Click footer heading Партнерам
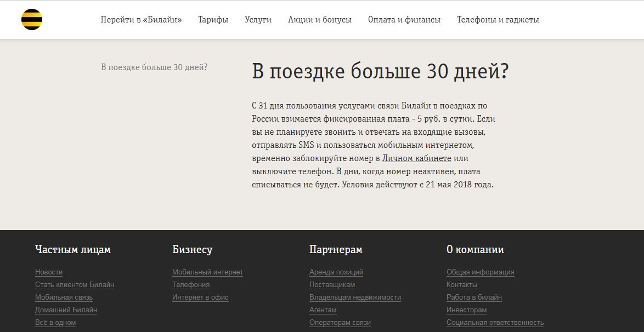The width and height of the screenshot is (644, 332). (x=336, y=249)
